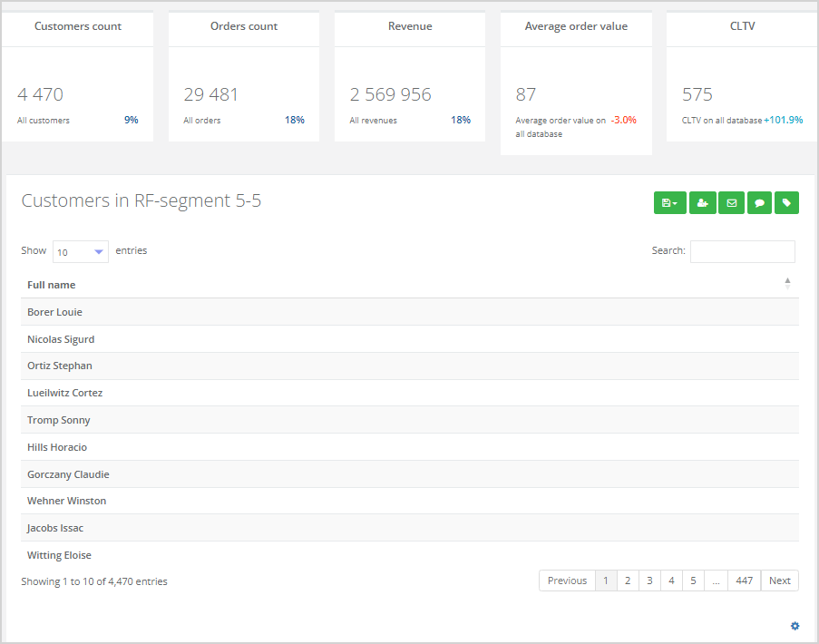The image size is (819, 644).
Task: Sort by the Full name column header
Action: (52, 285)
